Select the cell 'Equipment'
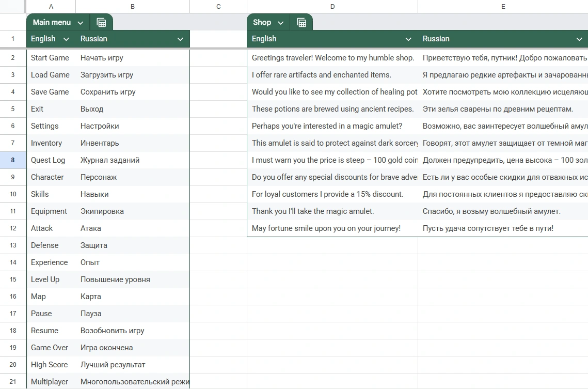 pyautogui.click(x=51, y=211)
